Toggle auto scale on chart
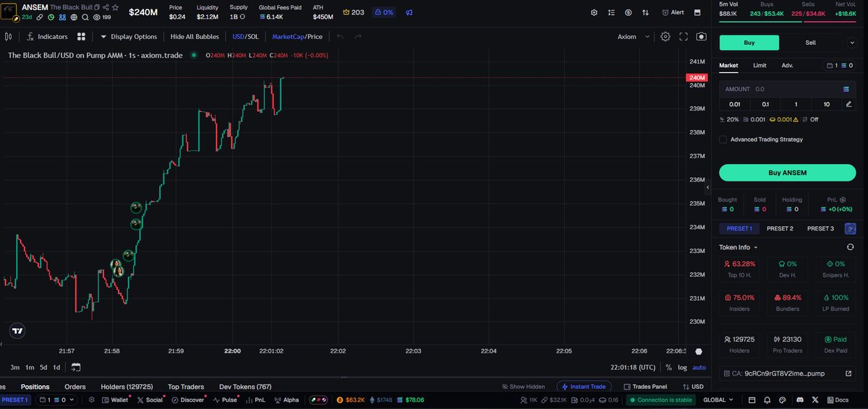 (x=699, y=367)
